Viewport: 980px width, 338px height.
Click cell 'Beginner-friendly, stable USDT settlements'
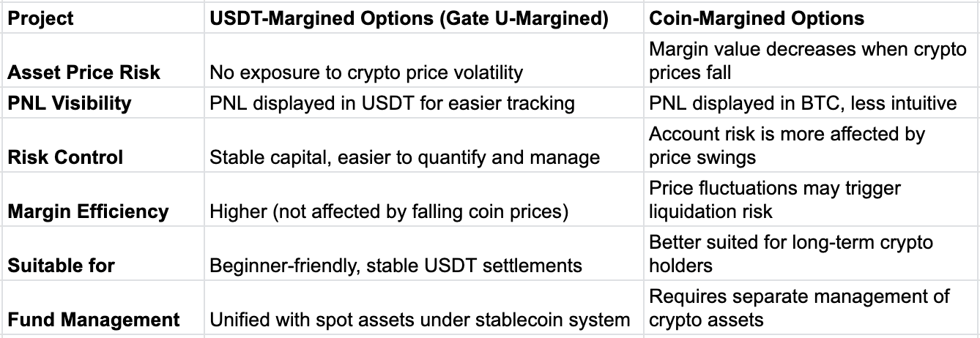pyautogui.click(x=424, y=253)
